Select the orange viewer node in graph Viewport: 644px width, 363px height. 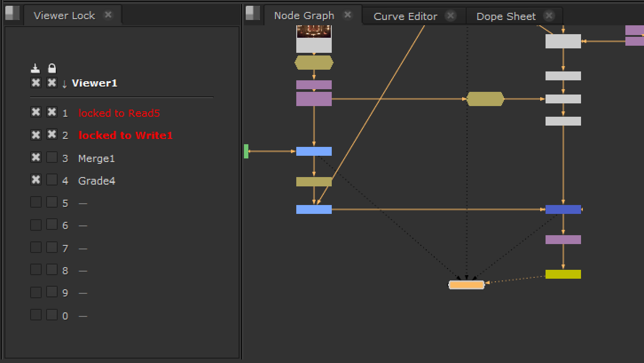(466, 285)
